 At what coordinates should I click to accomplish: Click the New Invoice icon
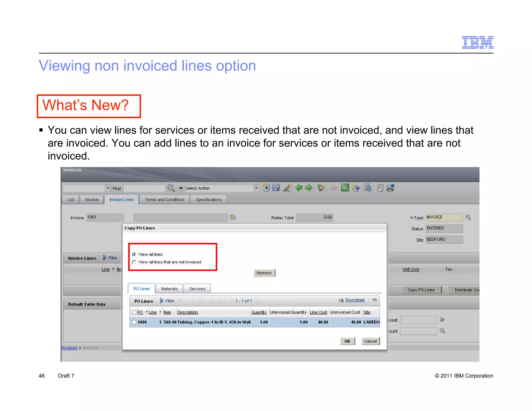click(x=266, y=188)
